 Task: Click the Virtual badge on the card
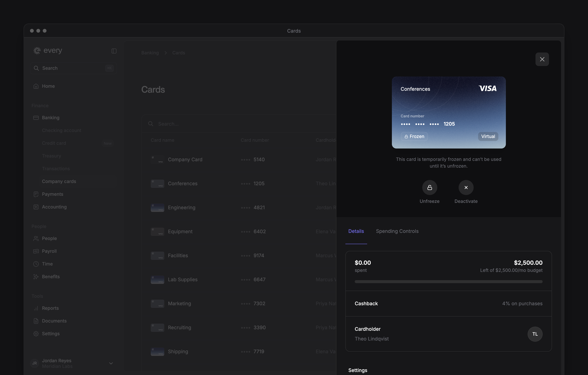click(488, 136)
